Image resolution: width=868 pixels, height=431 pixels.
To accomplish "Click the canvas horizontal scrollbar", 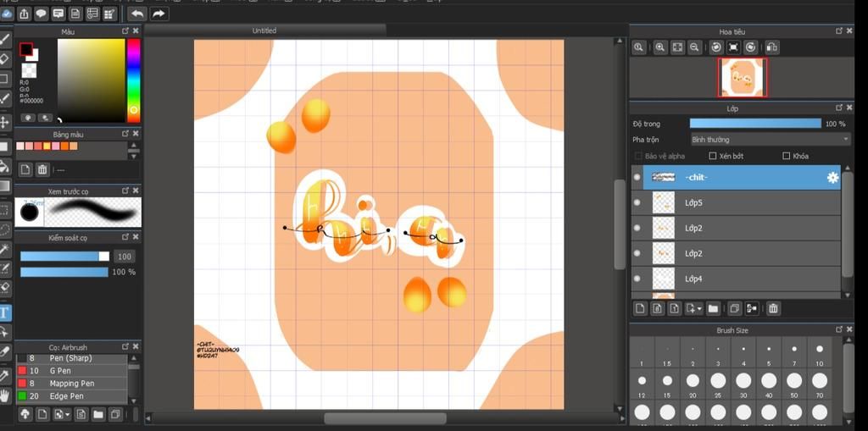I will [386, 418].
